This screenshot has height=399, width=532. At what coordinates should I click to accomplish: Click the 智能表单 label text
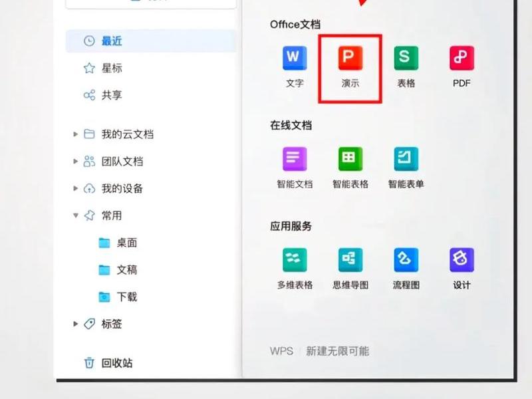click(x=406, y=184)
